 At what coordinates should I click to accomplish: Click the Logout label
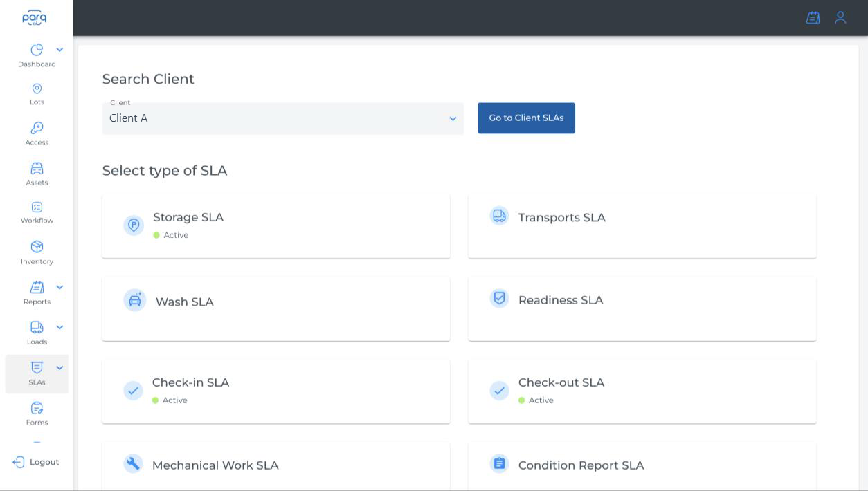44,462
